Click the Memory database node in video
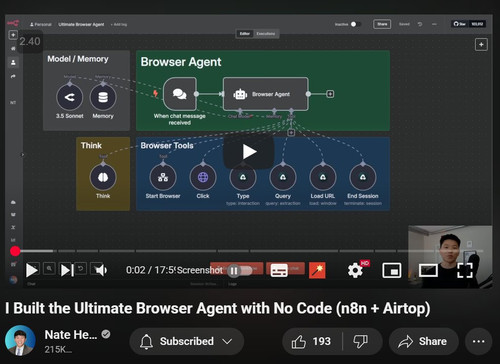The width and height of the screenshot is (500, 364). tap(103, 97)
